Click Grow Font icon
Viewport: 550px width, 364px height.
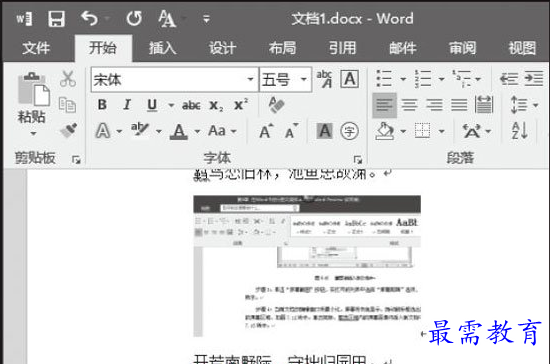click(266, 132)
